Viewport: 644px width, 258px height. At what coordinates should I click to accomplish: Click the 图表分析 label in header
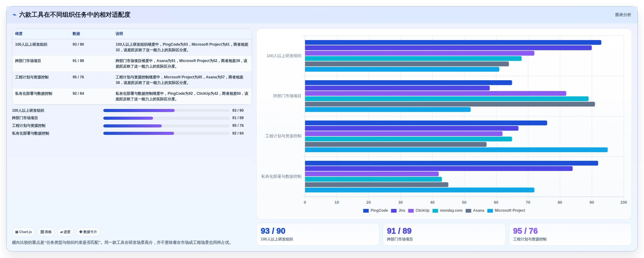click(623, 15)
